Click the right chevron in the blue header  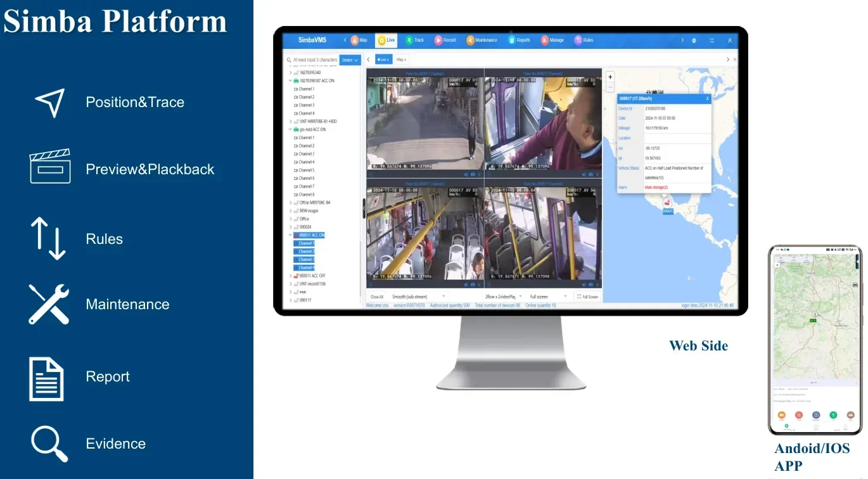(682, 40)
